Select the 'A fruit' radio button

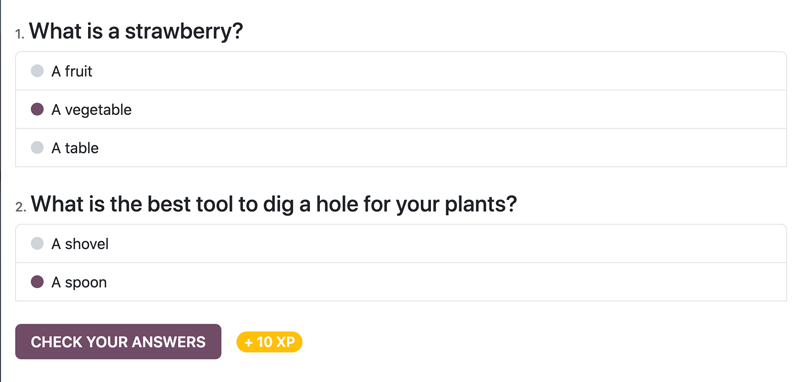(x=37, y=71)
